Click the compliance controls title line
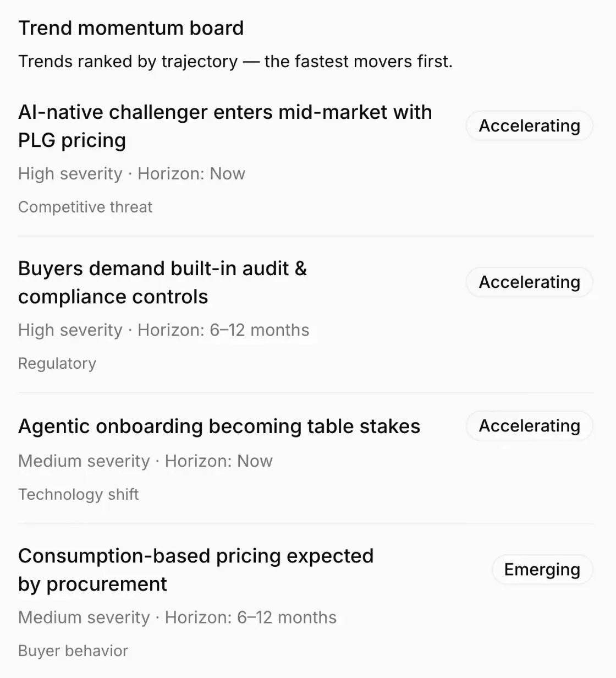The image size is (616, 678). [113, 297]
